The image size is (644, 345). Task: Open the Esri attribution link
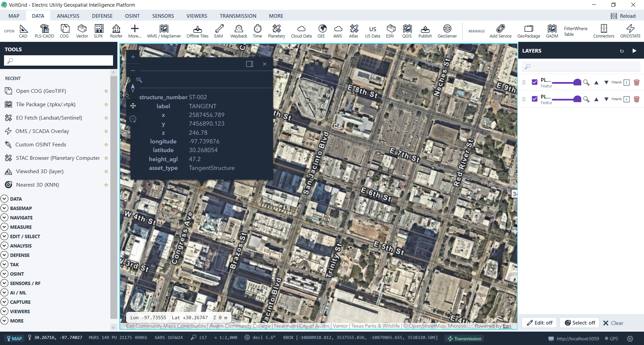tap(507, 326)
